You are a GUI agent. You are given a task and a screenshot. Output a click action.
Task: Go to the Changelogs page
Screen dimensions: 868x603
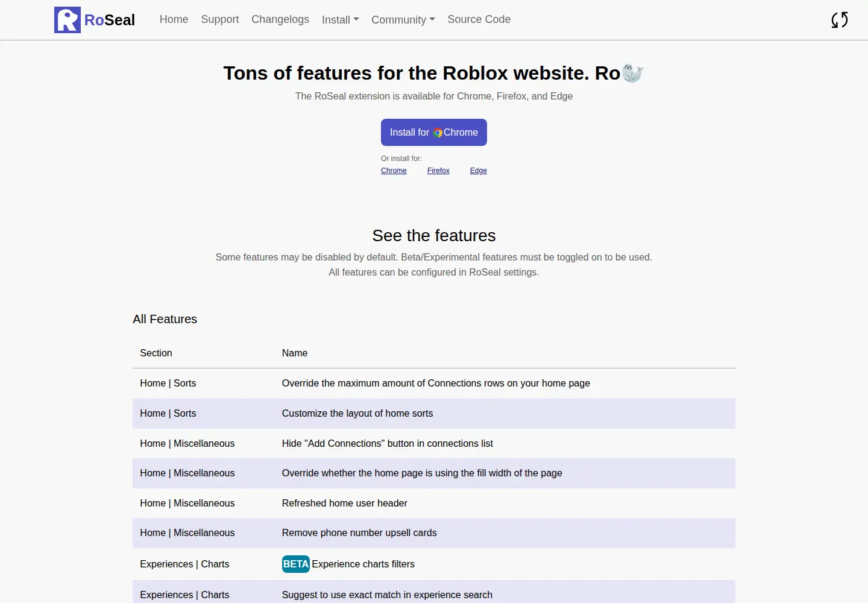[x=280, y=19]
